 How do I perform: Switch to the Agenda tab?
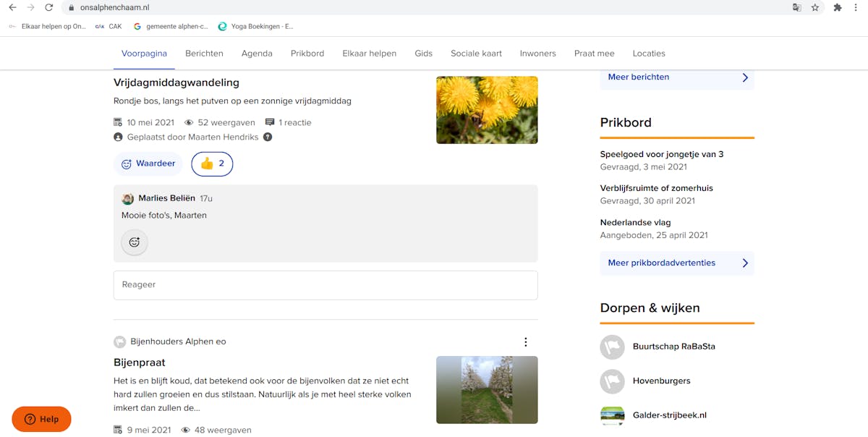[257, 54]
